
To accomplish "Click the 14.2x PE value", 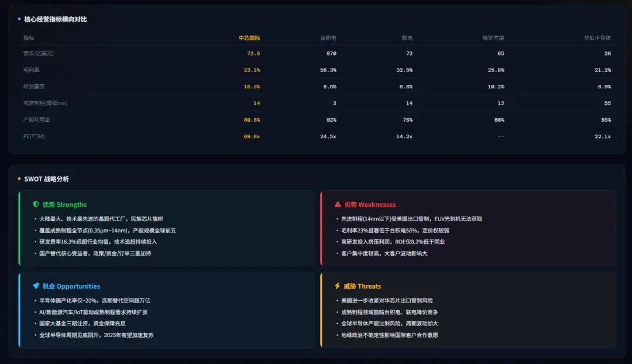I will pyautogui.click(x=404, y=136).
